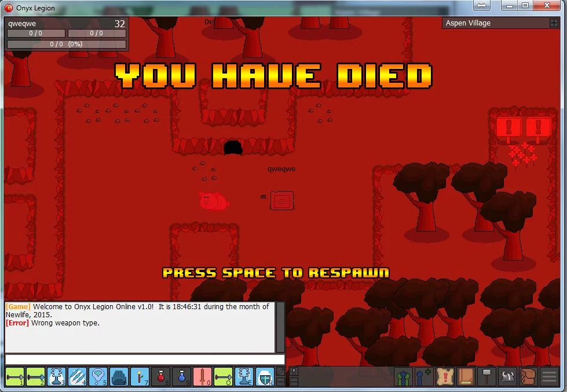This screenshot has height=392, width=567.
Task: Click the shield ability in slot R
Action: pos(265,376)
